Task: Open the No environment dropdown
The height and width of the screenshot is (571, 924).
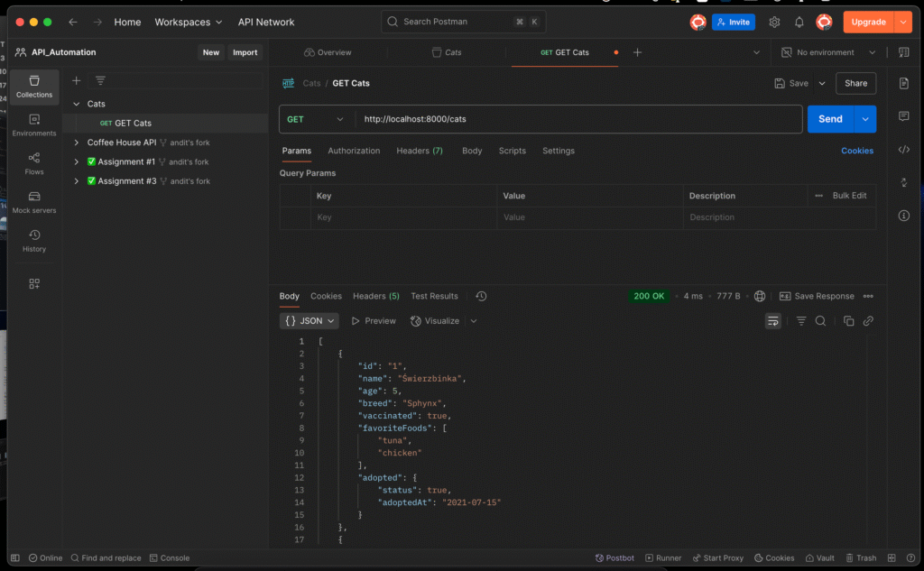Action: [828, 52]
